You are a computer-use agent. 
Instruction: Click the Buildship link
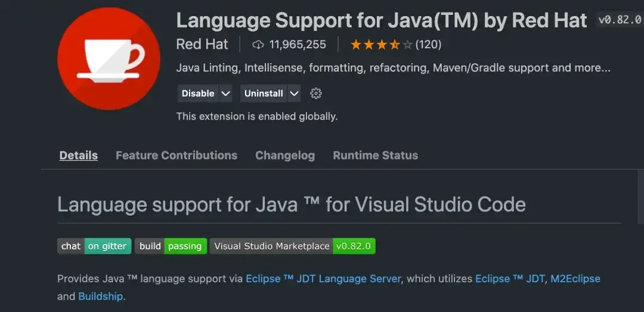point(100,296)
